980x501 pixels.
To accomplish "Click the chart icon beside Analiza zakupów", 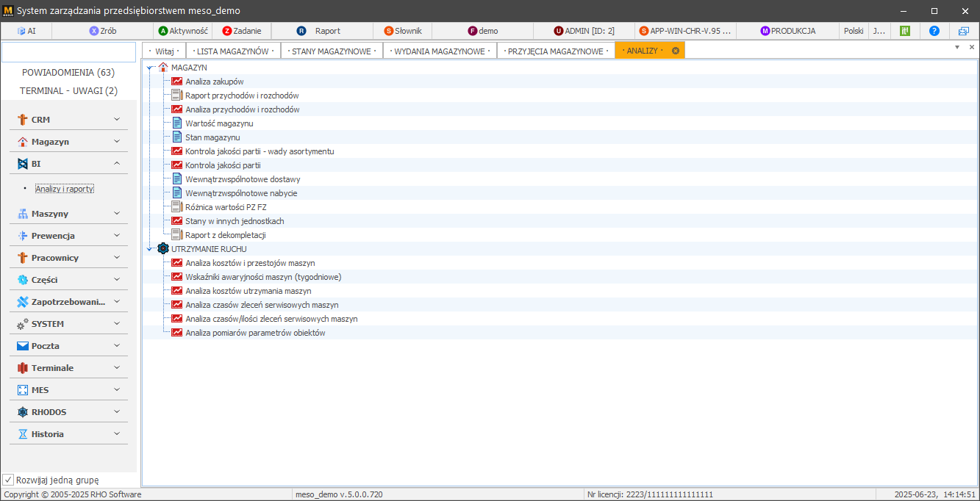I will tap(176, 82).
